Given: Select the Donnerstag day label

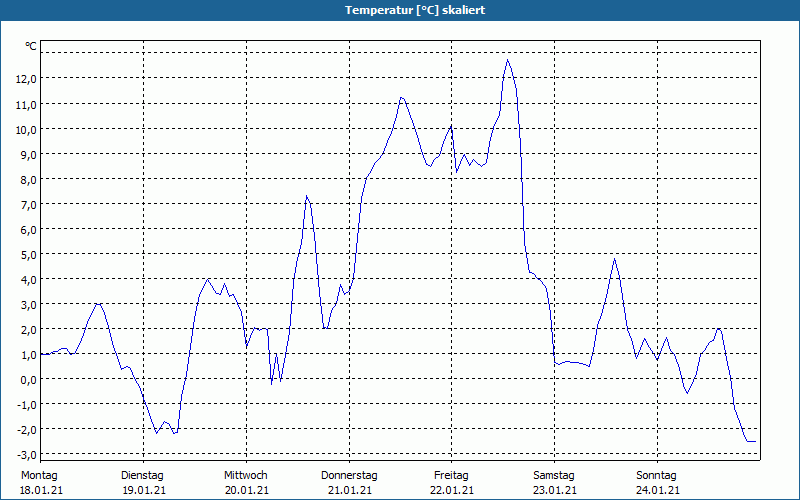Looking at the screenshot, I should pos(349,476).
